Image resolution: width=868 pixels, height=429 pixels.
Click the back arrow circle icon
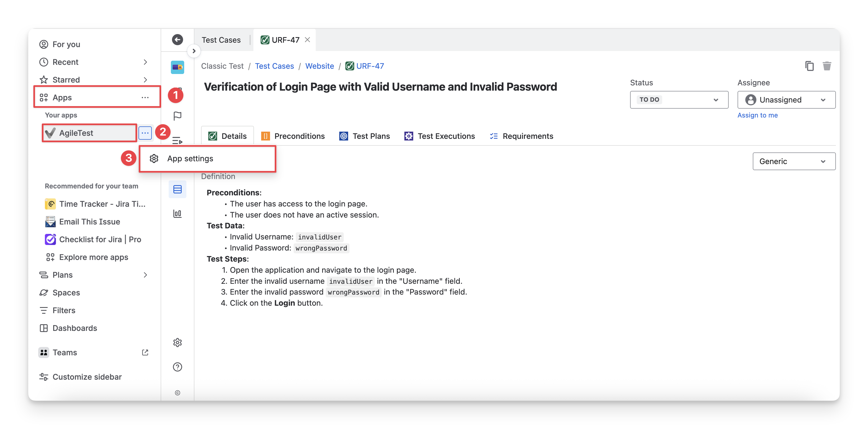click(177, 39)
